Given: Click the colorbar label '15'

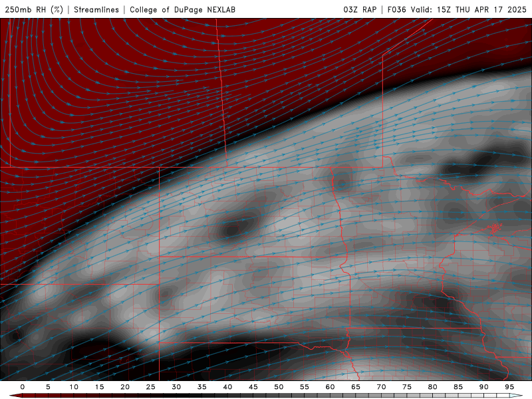Looking at the screenshot, I should click(x=99, y=387).
